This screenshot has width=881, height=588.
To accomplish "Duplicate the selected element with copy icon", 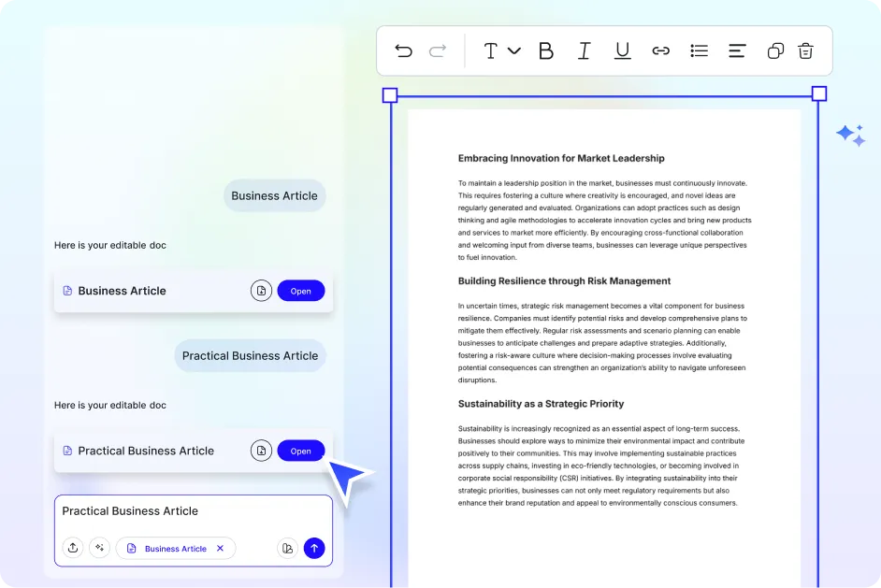I will pos(775,51).
